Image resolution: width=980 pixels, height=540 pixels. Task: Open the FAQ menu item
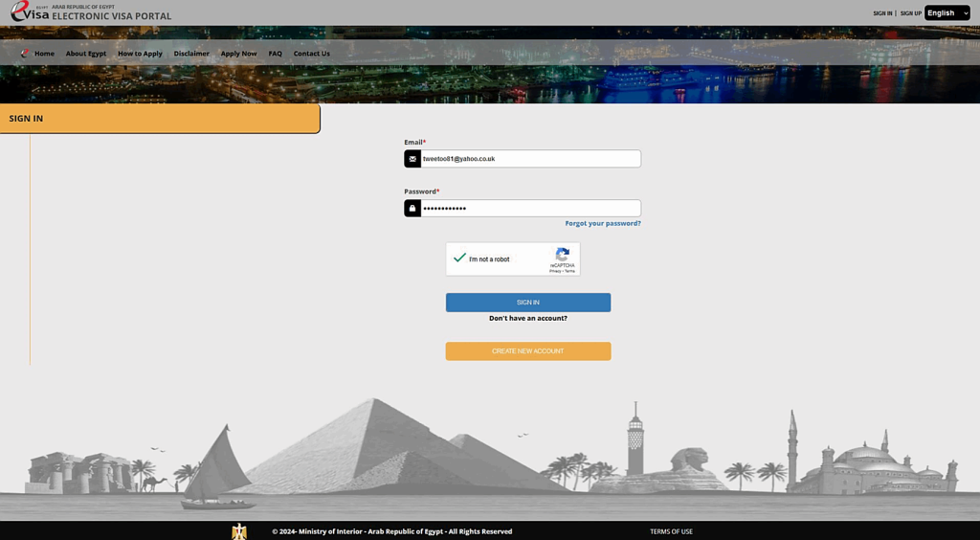coord(275,54)
